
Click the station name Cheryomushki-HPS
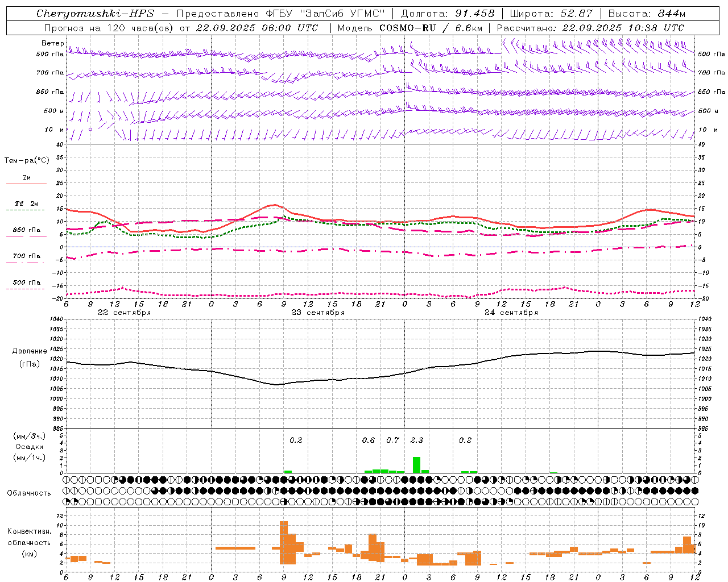95,14
